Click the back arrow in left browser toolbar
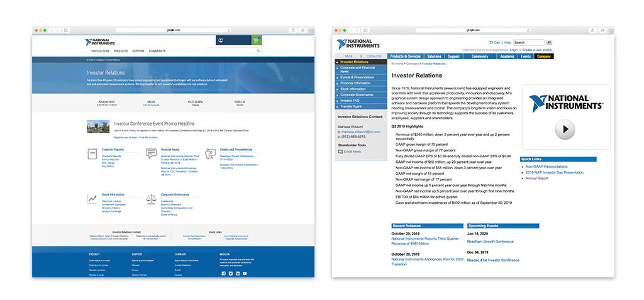The width and height of the screenshot is (644, 300). [52, 30]
